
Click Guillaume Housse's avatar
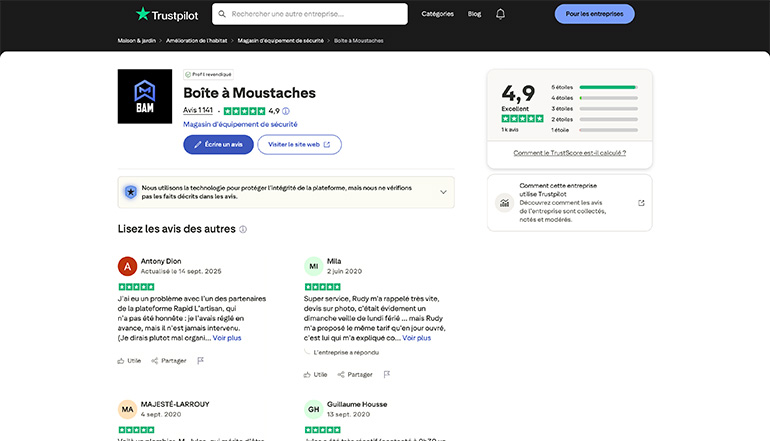pos(313,409)
